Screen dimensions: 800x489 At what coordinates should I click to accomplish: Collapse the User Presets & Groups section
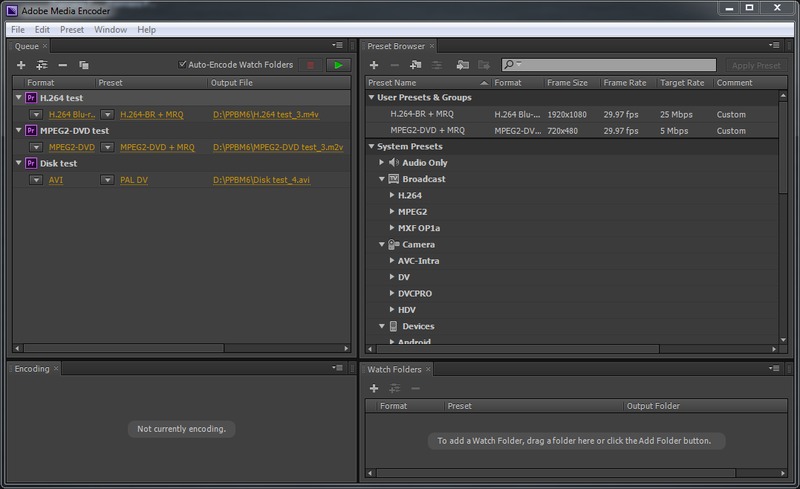pos(370,98)
